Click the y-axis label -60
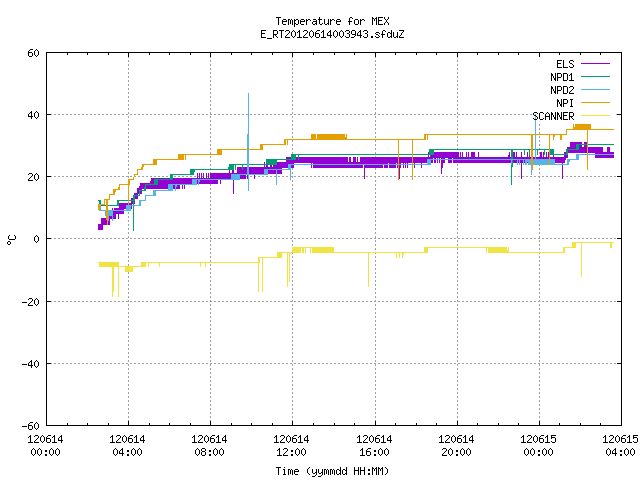The width and height of the screenshot is (640, 480). tap(31, 426)
